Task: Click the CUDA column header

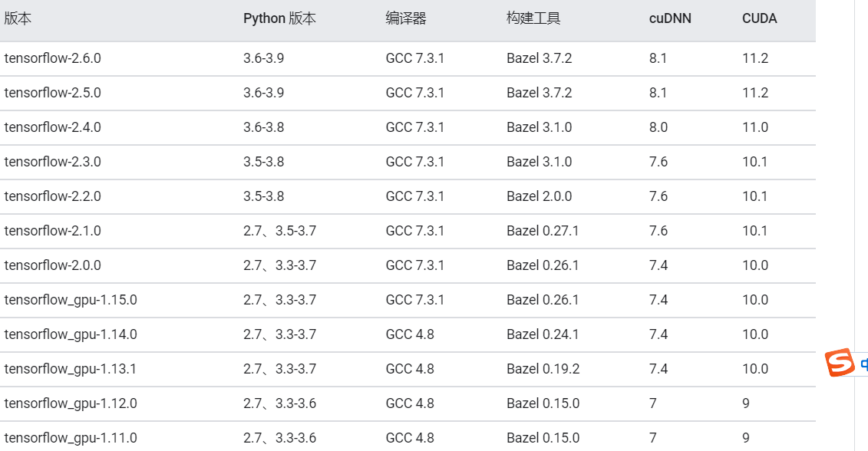Action: coord(760,18)
